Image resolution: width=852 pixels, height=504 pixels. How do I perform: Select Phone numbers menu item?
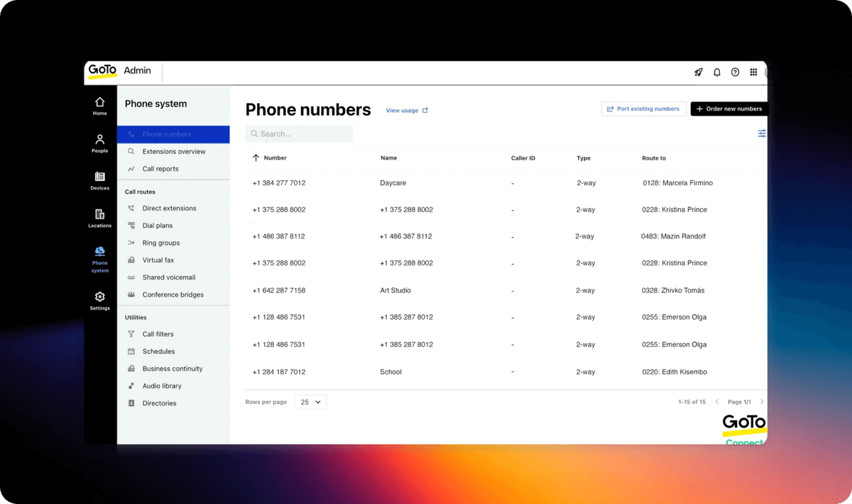(x=173, y=134)
